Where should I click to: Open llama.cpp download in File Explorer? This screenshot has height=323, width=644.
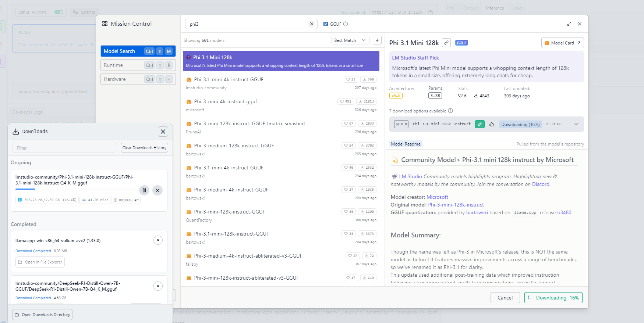40,262
